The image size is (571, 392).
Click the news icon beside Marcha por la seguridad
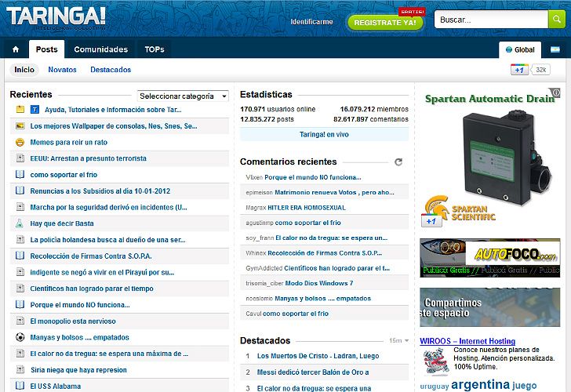click(20, 207)
